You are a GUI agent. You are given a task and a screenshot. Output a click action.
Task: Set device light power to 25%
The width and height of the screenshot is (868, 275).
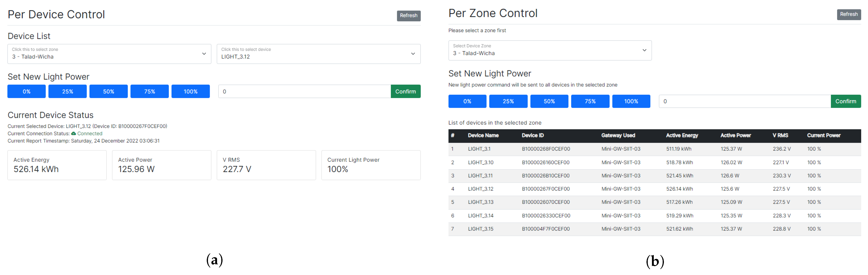(x=67, y=91)
